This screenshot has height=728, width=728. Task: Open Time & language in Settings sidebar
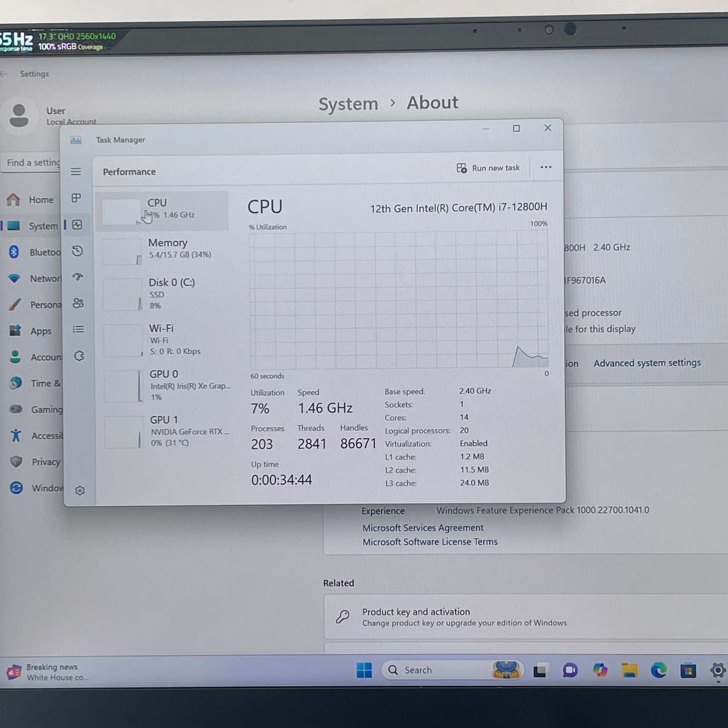point(35,383)
